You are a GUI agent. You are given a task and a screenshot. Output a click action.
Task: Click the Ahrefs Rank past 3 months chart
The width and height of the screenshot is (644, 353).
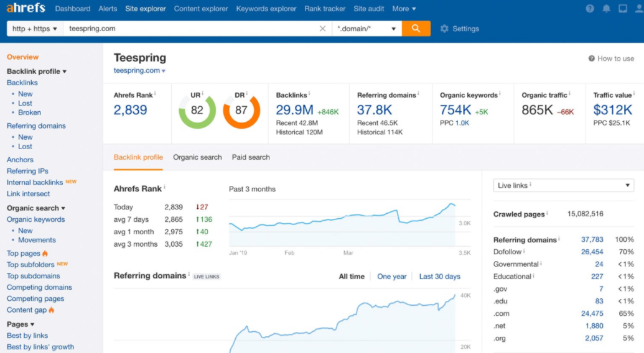342,224
